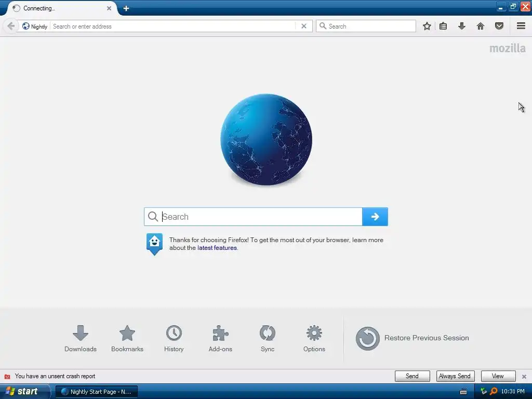532x399 pixels.
Task: Open the Windows start button
Action: [24, 392]
